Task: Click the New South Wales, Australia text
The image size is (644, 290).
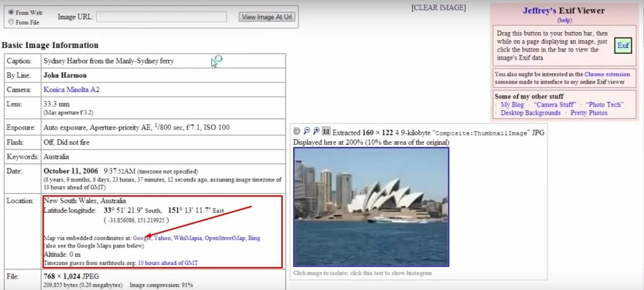Action: click(x=85, y=201)
